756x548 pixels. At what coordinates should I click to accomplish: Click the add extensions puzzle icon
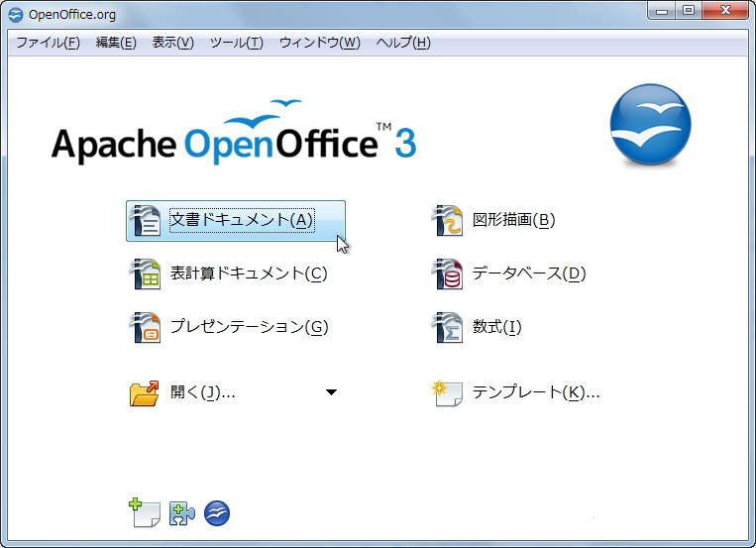(x=181, y=513)
